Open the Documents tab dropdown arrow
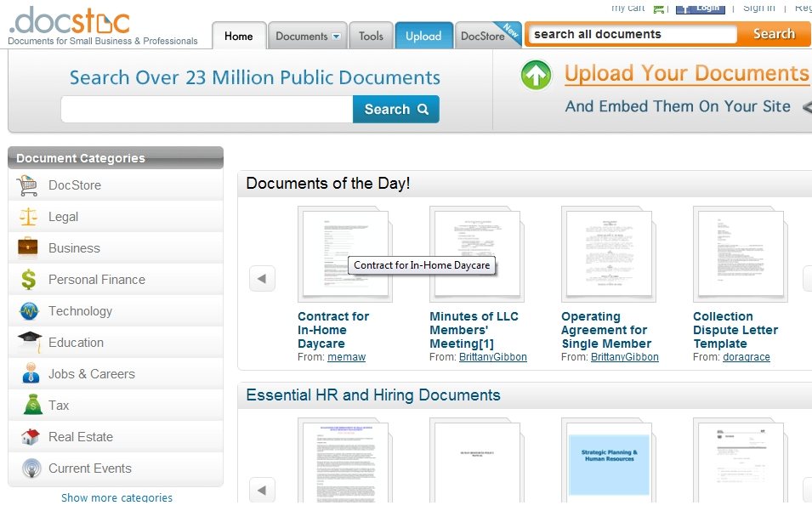Screen dimensions: 812x511 pyautogui.click(x=336, y=37)
